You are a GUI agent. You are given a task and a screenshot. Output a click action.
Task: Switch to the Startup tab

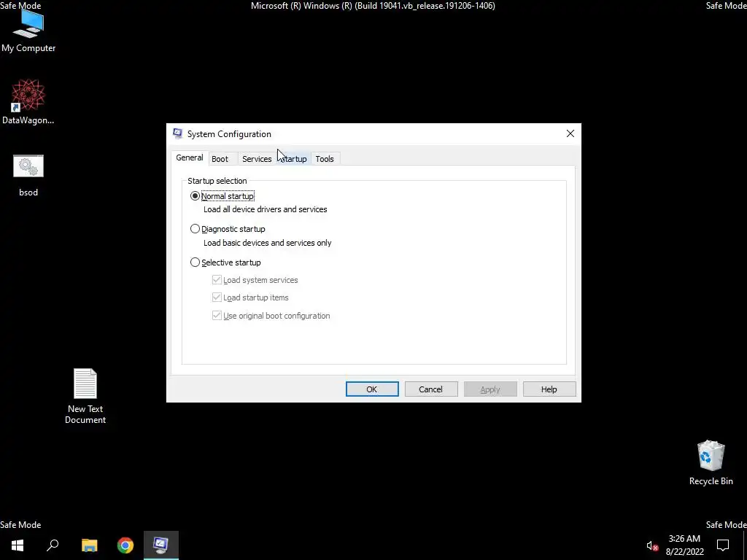tap(293, 159)
